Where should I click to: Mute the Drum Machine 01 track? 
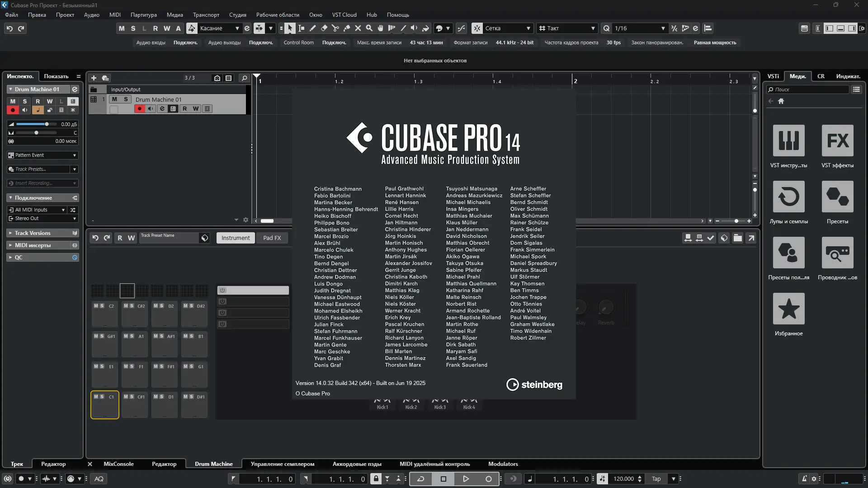coord(114,99)
